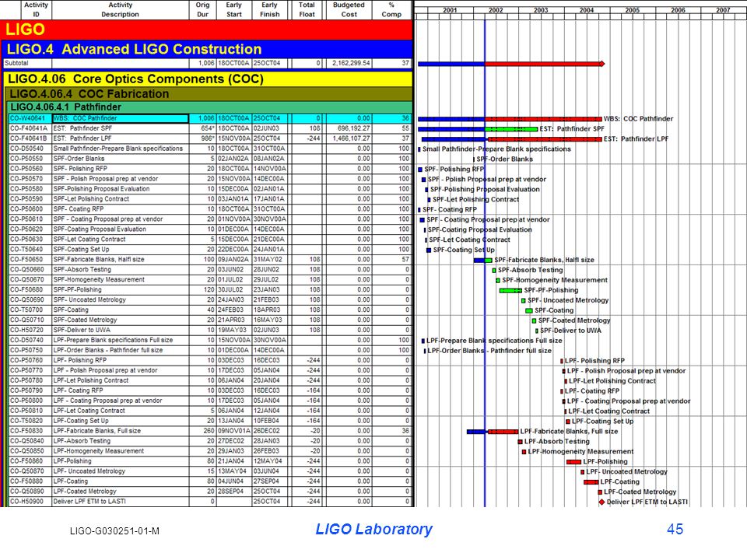Select activity ID CO-D50740

click(26, 340)
